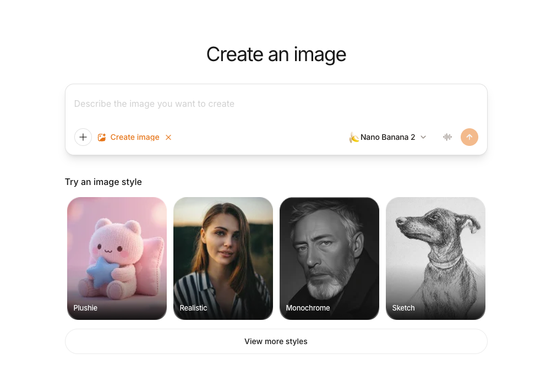This screenshot has height=392, width=546.
Task: Click the View more styles button
Action: click(x=276, y=341)
